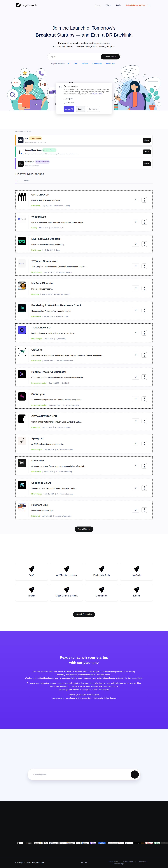Open the Cookie Policy footer link
The height and width of the screenshot is (868, 168).
142,861
